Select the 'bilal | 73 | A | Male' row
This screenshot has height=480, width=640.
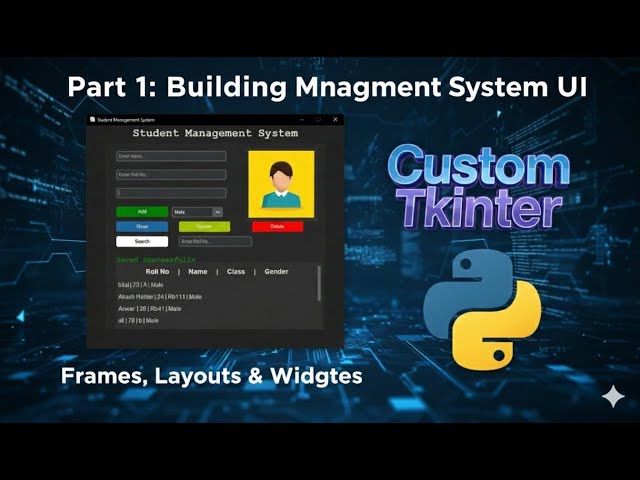[140, 285]
